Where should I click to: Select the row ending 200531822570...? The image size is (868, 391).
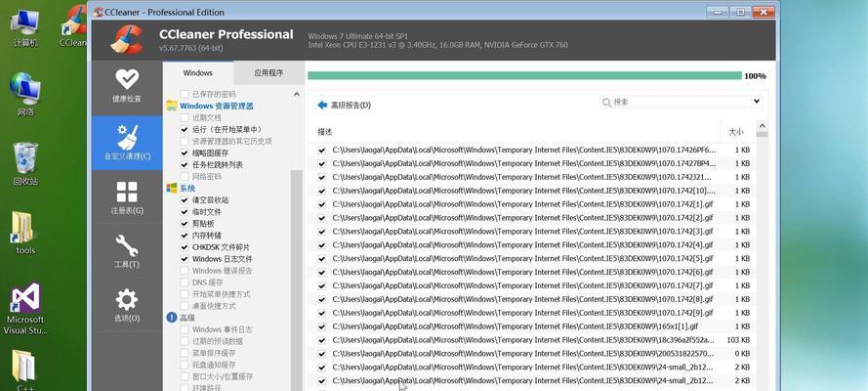click(533, 354)
